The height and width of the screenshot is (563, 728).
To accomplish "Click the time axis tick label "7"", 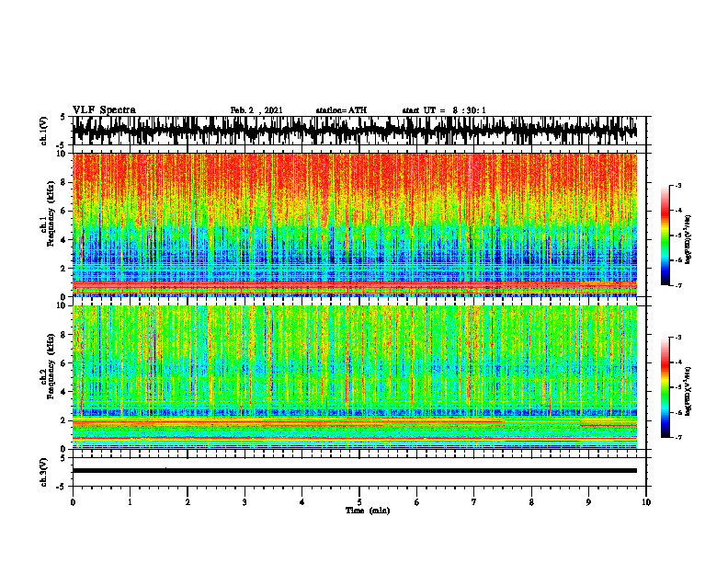I will click(x=474, y=502).
